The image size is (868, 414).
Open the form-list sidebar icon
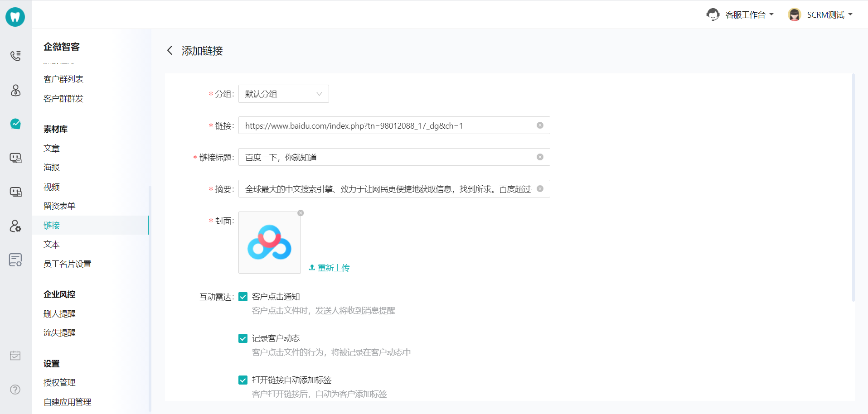click(x=15, y=260)
